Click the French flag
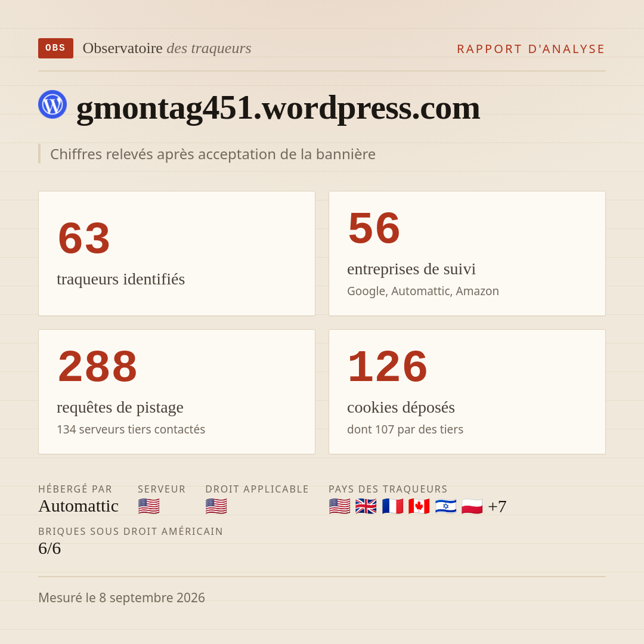This screenshot has width=644, height=644. coord(392,506)
